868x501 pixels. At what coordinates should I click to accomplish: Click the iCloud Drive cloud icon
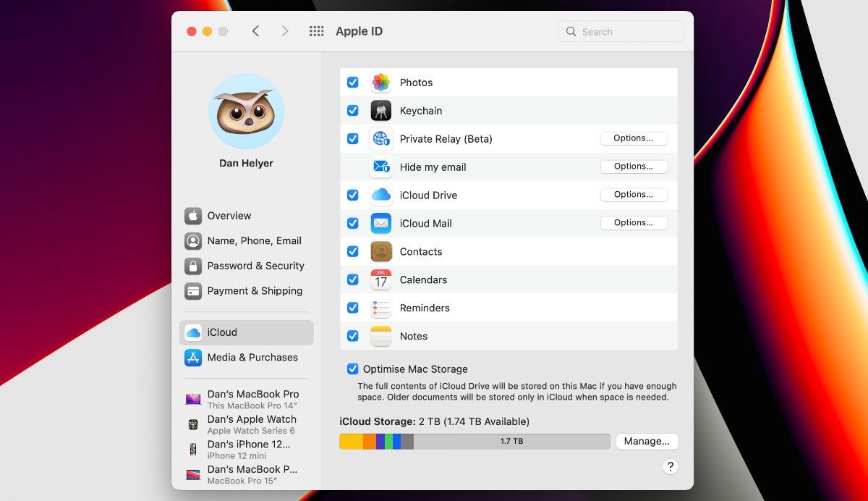pos(380,195)
